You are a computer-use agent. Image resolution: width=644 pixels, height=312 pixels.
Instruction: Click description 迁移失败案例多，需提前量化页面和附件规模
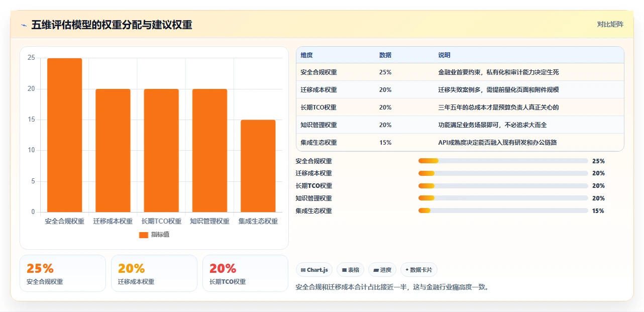[x=498, y=90]
